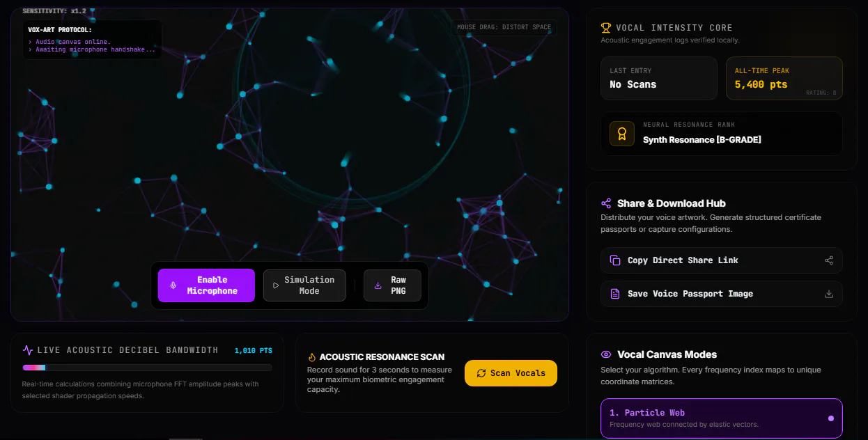Click the share icon at right of Copy Direct Share Link
This screenshot has height=440, width=868.
click(829, 260)
